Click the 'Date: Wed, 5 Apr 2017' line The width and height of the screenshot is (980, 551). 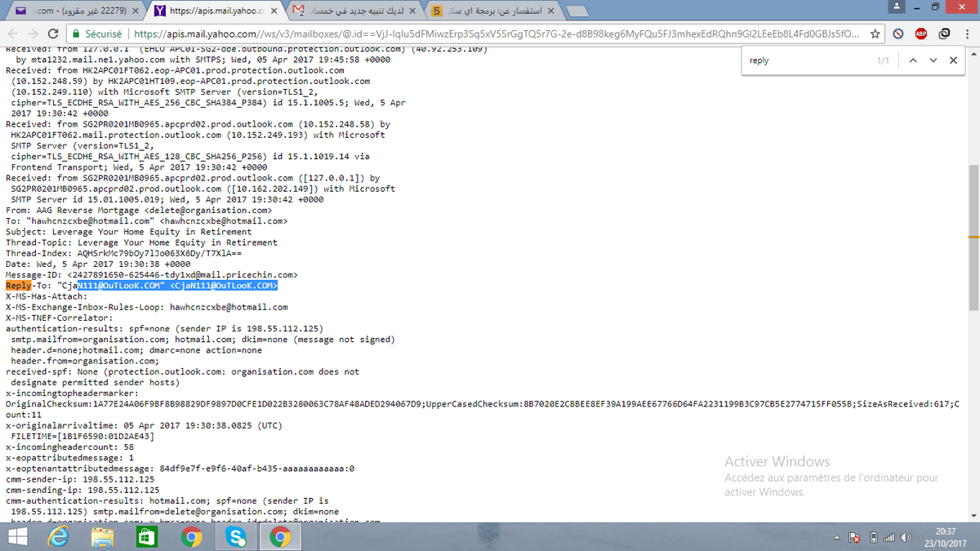(97, 264)
